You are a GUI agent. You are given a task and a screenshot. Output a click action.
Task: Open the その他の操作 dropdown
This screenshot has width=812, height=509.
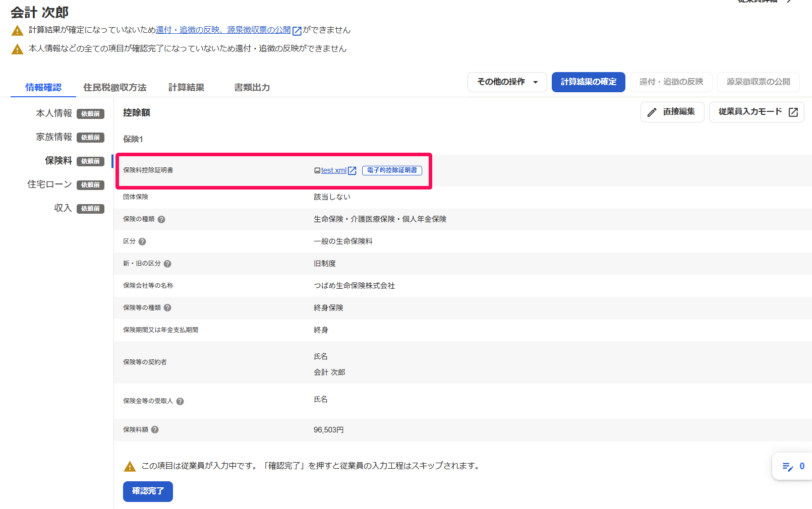(x=507, y=82)
